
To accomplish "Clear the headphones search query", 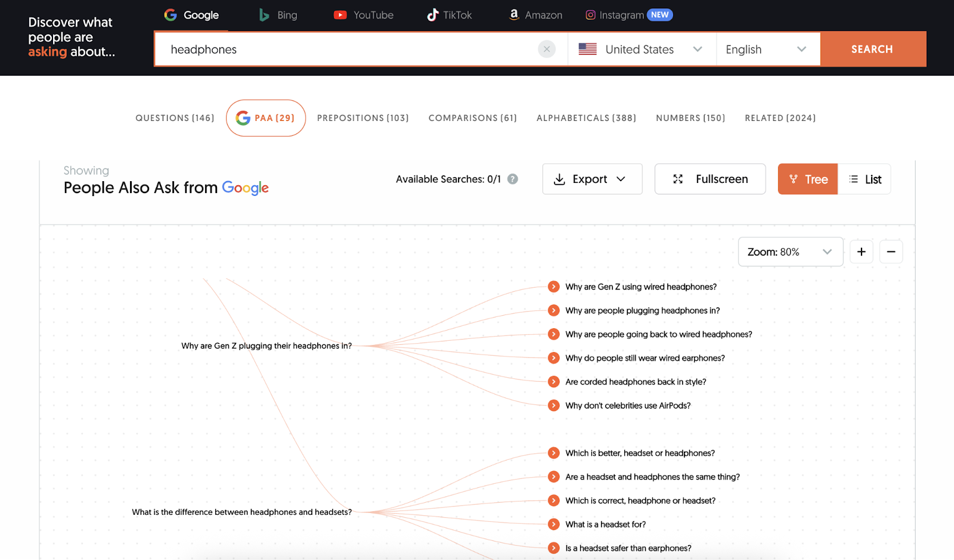I will (x=546, y=49).
